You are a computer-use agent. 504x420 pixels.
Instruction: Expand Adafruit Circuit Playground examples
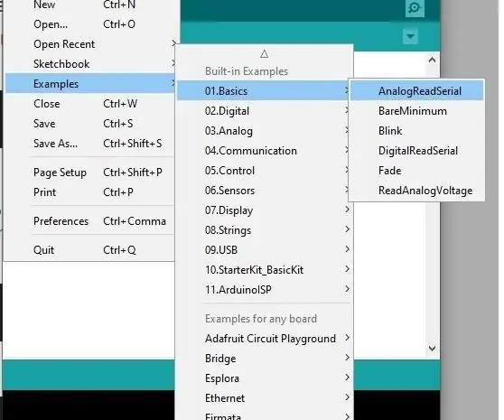click(264, 339)
